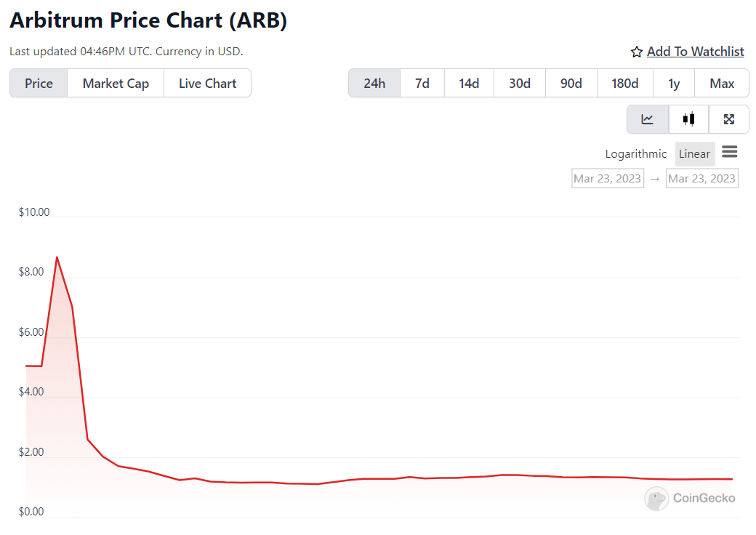
Task: Select the 7d time range
Action: 422,84
